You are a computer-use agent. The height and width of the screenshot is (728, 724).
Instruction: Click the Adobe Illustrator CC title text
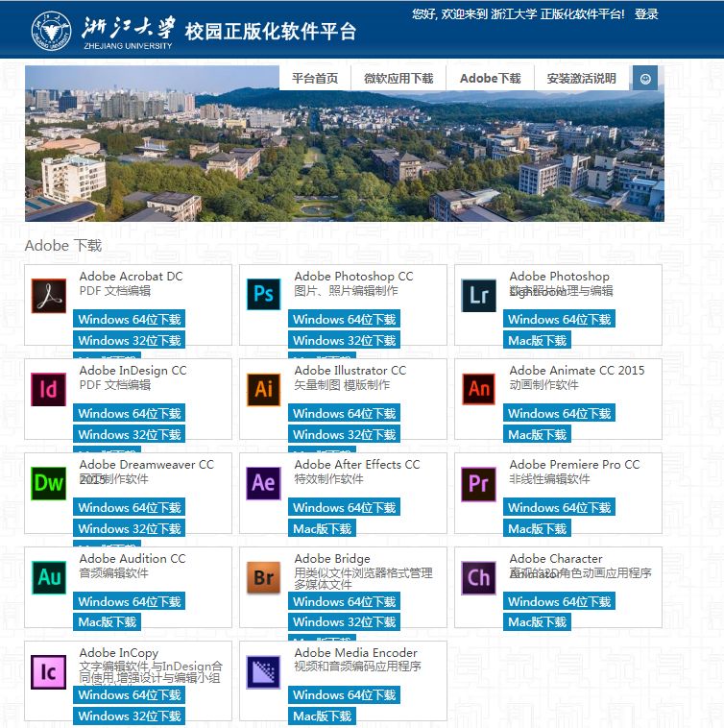point(350,371)
